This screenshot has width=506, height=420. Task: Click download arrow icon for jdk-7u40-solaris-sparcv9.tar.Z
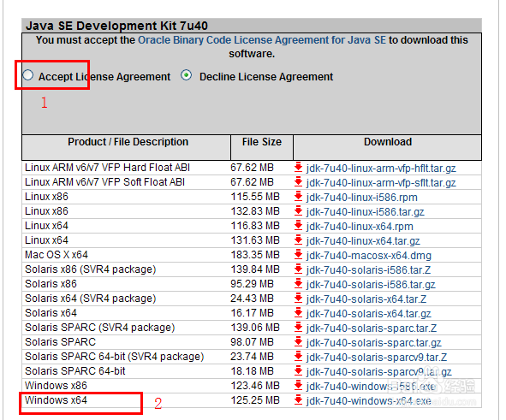(x=299, y=357)
